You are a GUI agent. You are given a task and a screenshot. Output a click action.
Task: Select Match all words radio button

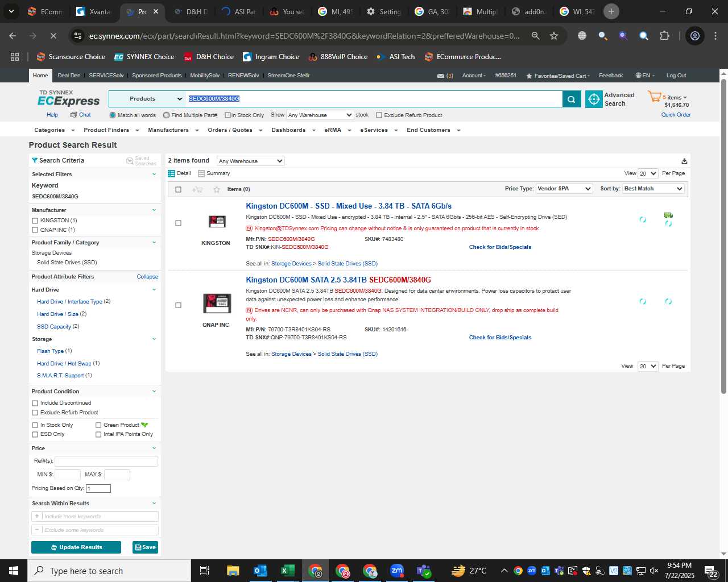113,115
